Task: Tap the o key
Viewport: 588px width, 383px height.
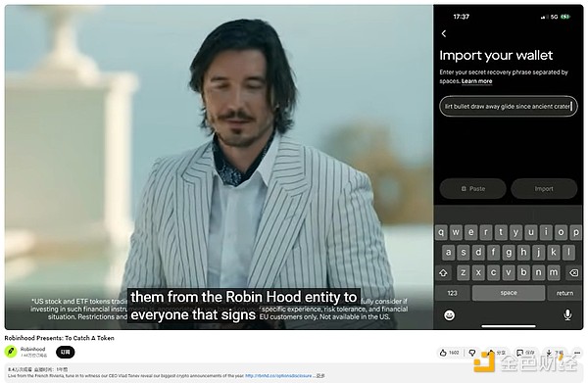Action: (561, 232)
